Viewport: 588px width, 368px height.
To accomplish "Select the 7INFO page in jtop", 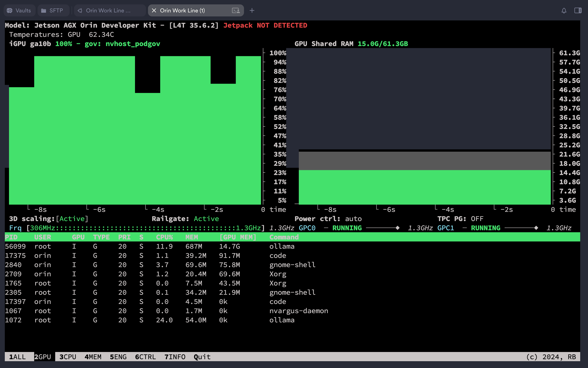I will (x=175, y=357).
